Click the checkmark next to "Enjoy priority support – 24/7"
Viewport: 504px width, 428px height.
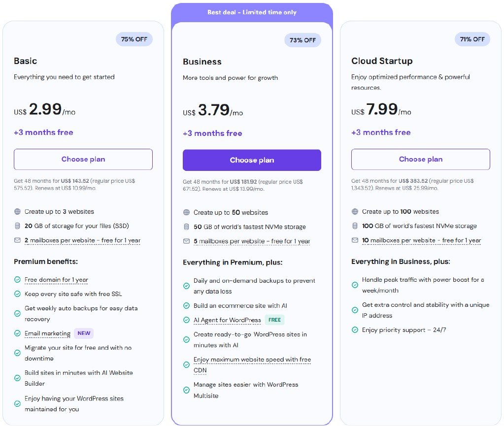[x=355, y=330]
